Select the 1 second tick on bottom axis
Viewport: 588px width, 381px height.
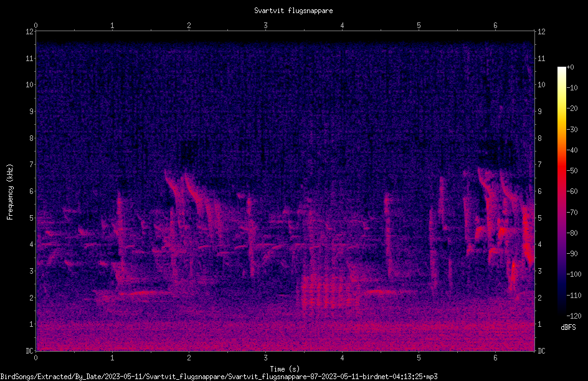click(112, 358)
